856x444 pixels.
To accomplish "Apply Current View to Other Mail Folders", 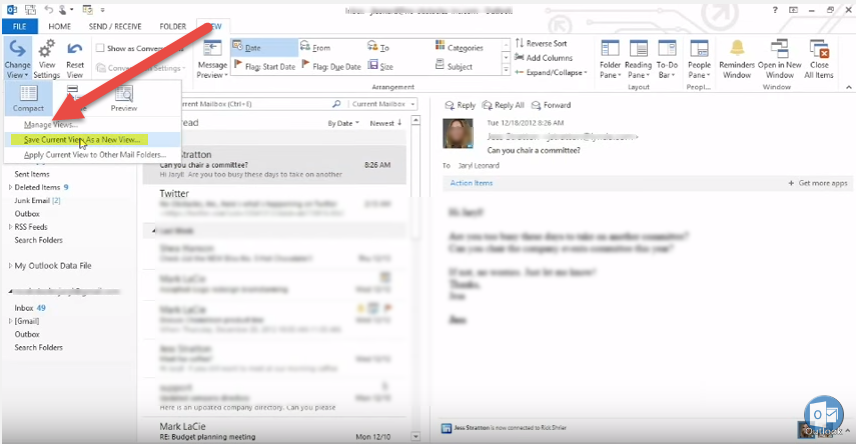I will tap(94, 155).
